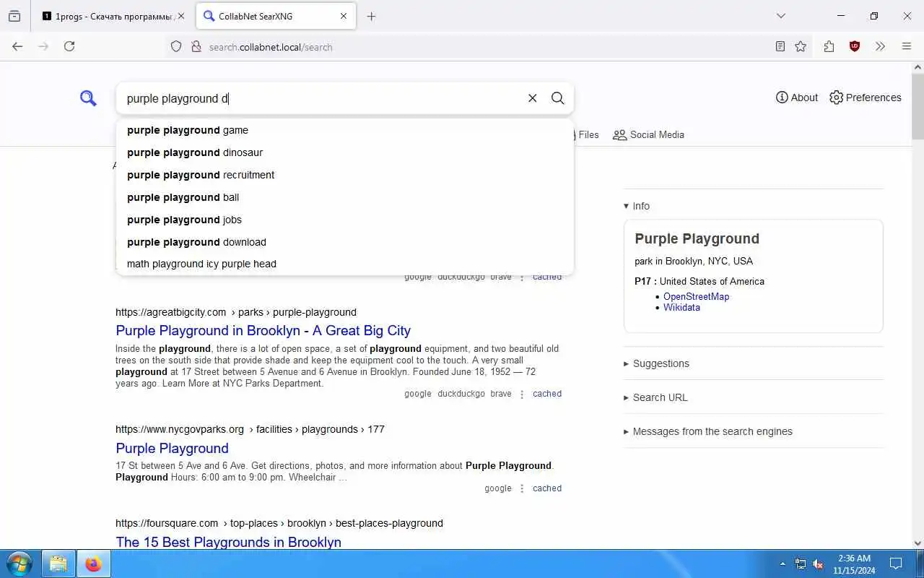Open Firefox recent tabs list button
This screenshot has height=578, width=924.
14,16
